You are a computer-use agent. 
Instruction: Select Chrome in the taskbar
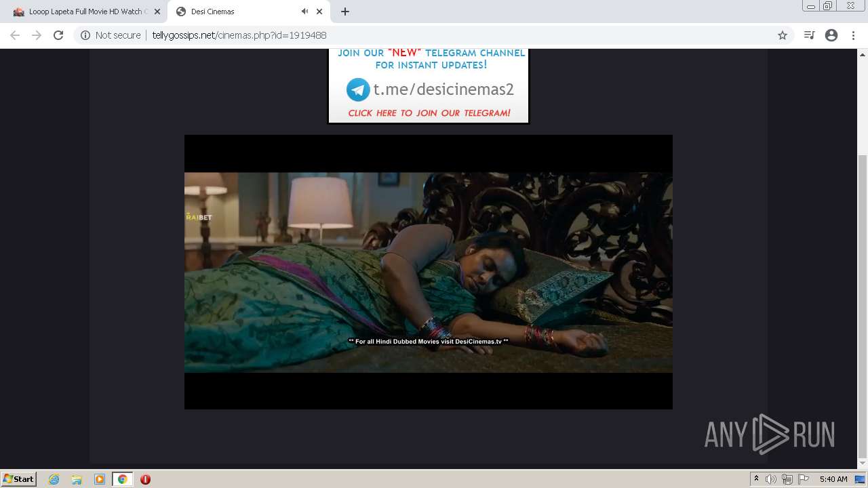[122, 479]
